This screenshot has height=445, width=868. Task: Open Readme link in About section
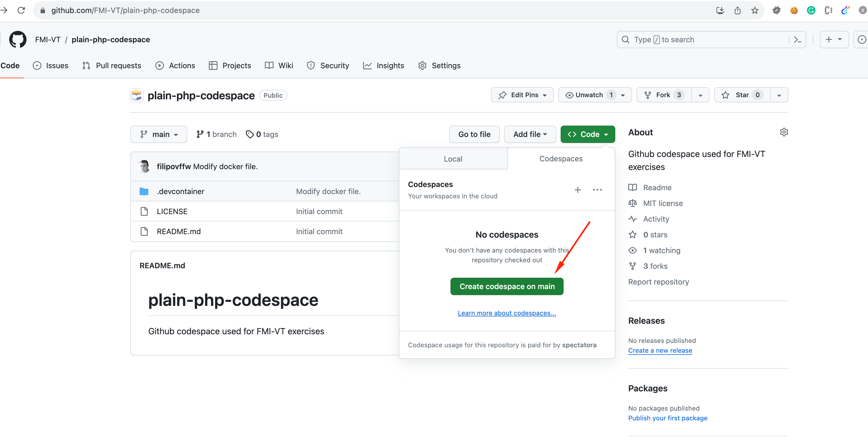click(650, 187)
